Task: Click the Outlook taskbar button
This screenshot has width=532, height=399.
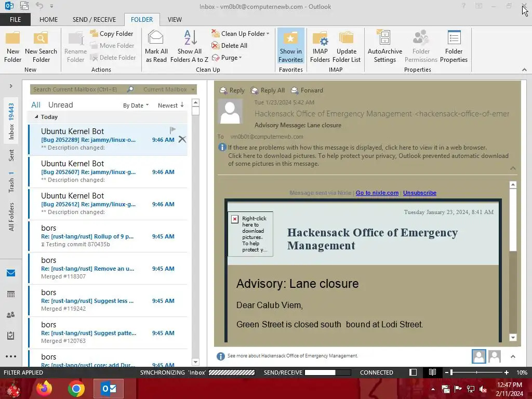Action: pos(109,389)
